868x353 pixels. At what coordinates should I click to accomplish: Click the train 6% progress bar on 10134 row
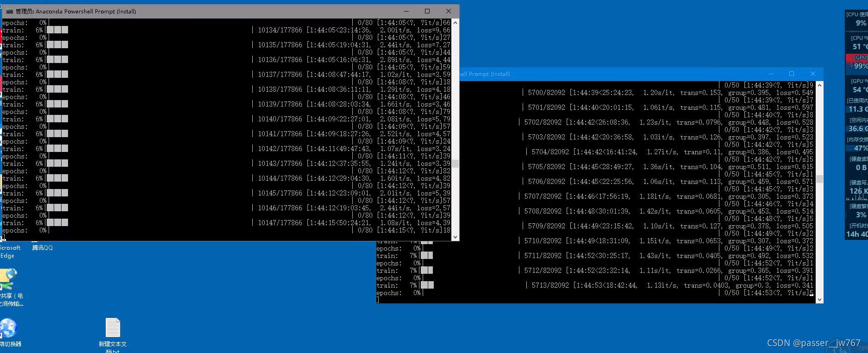click(57, 30)
